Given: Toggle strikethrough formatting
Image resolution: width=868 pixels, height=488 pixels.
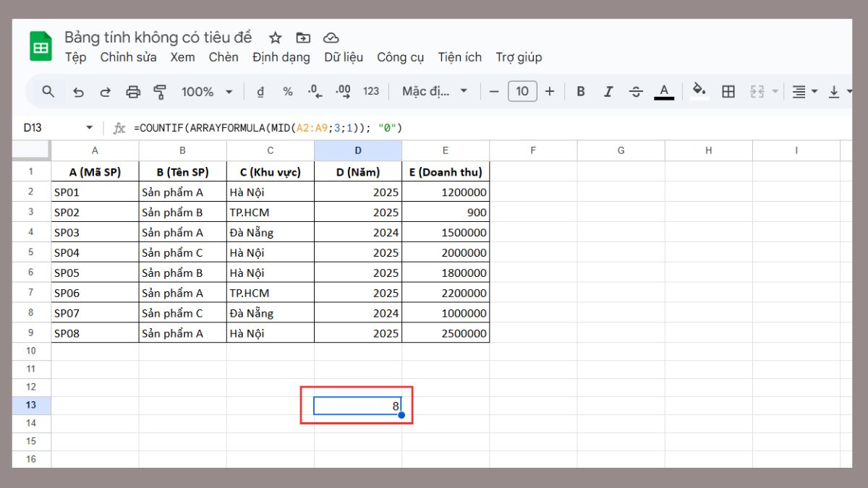Looking at the screenshot, I should click(x=636, y=92).
